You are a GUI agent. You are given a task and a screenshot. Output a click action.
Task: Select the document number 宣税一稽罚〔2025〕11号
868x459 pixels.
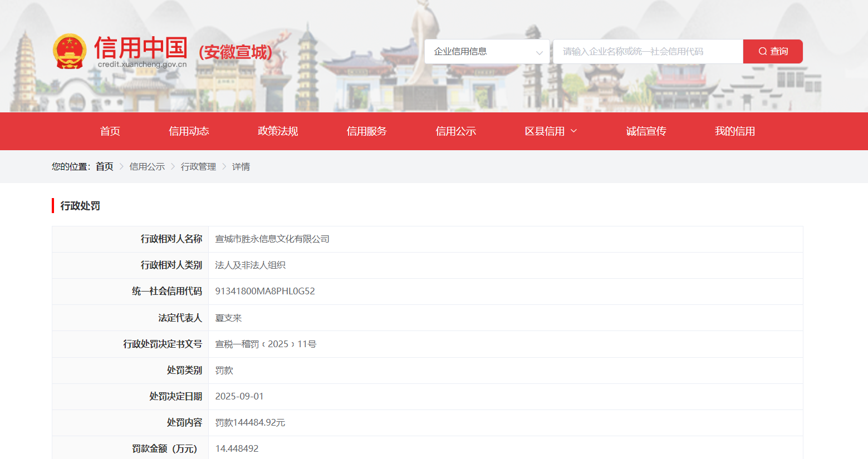point(266,344)
